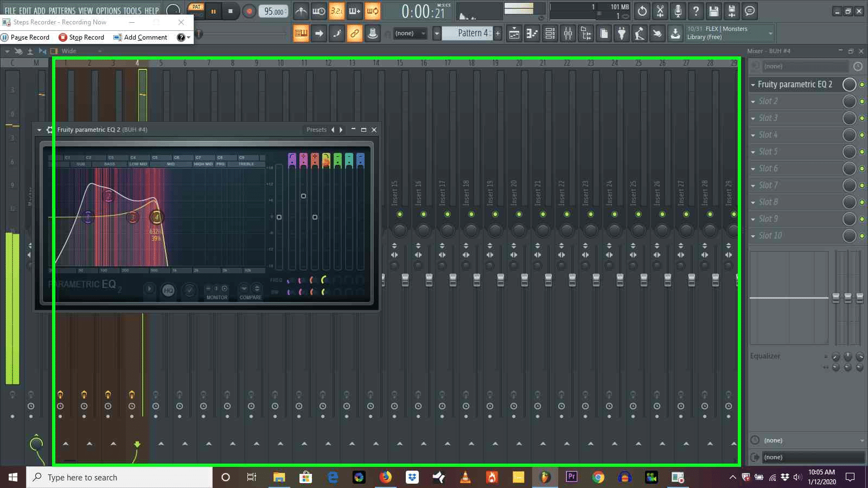Expand the Fruity parametric EQ 2 slot menu arrow

[x=753, y=85]
